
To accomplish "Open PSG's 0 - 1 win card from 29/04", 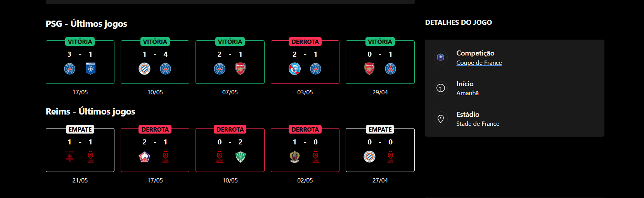I will (380, 62).
